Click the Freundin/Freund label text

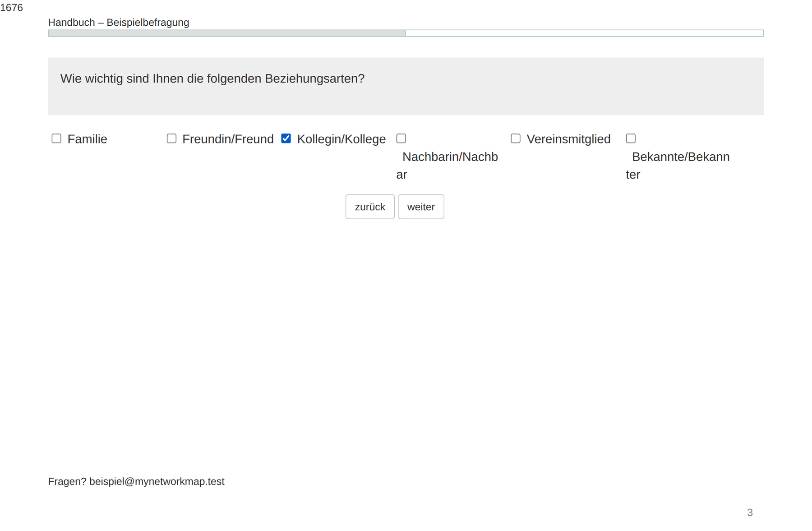(228, 139)
